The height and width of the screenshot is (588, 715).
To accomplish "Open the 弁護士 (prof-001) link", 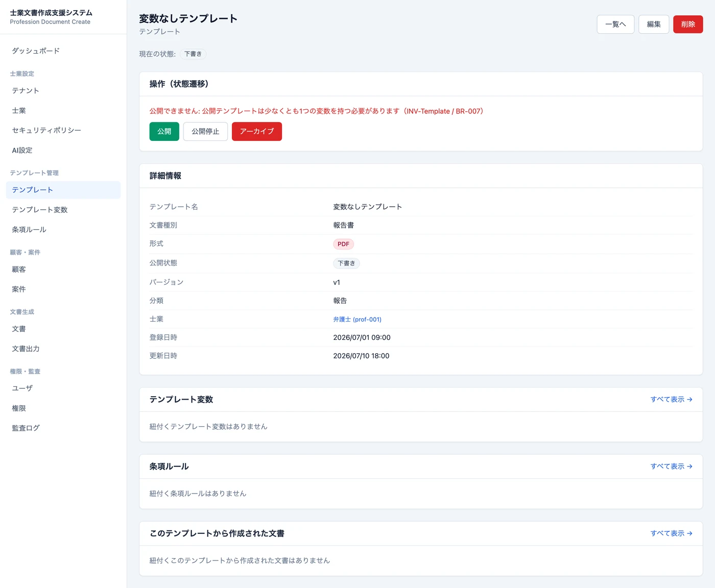I will point(357,320).
